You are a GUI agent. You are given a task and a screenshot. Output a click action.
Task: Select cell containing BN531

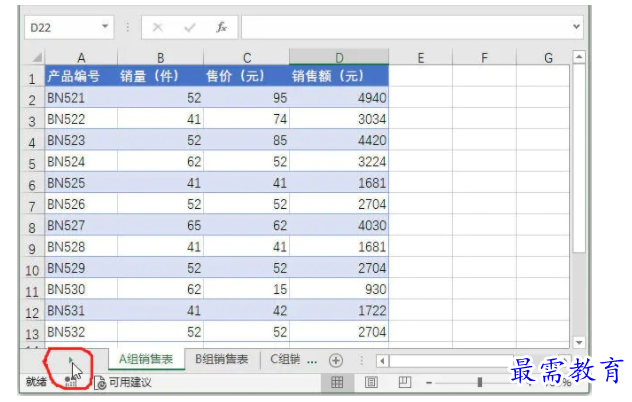coord(81,310)
